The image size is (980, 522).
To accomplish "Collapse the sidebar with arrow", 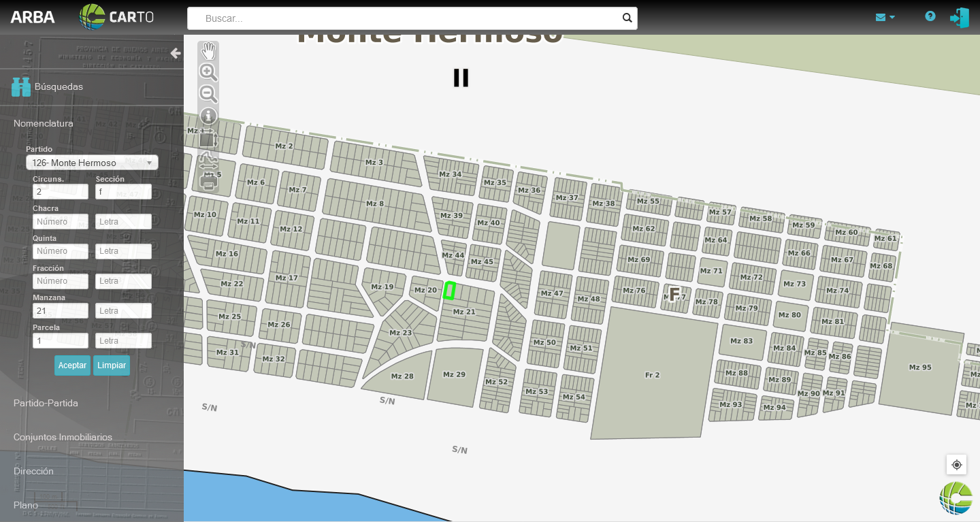I will pos(176,53).
